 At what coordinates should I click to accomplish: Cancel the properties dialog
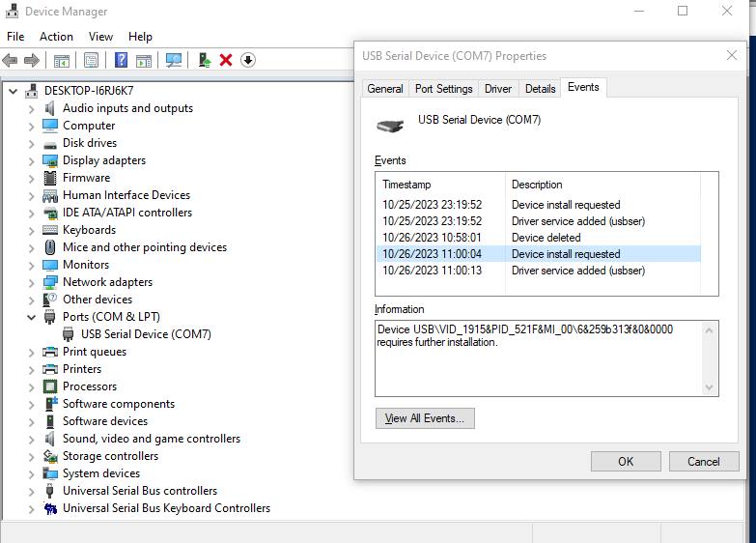point(703,461)
